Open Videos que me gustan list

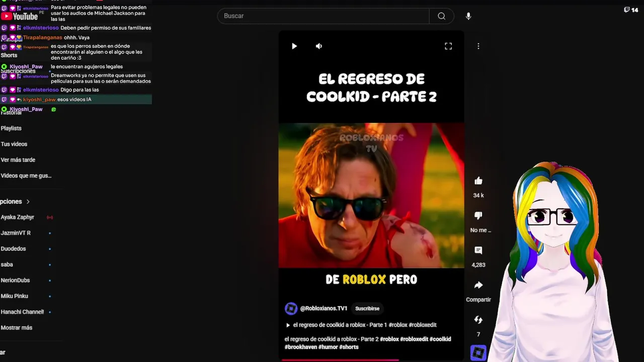26,176
